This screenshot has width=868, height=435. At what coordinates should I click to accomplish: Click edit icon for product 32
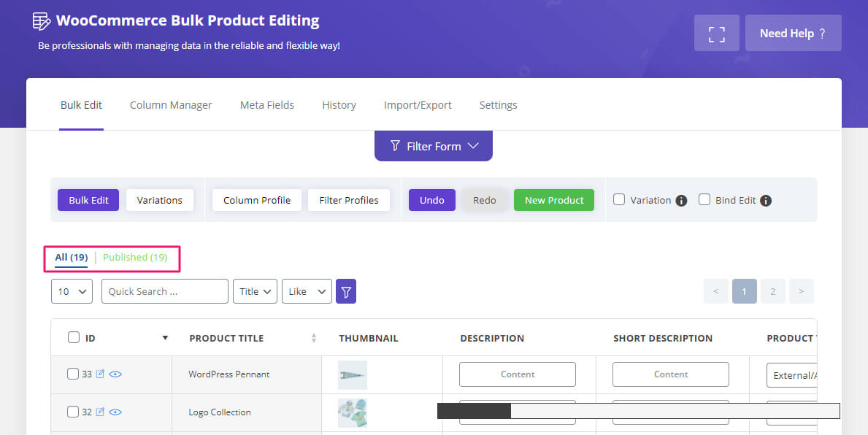click(101, 412)
